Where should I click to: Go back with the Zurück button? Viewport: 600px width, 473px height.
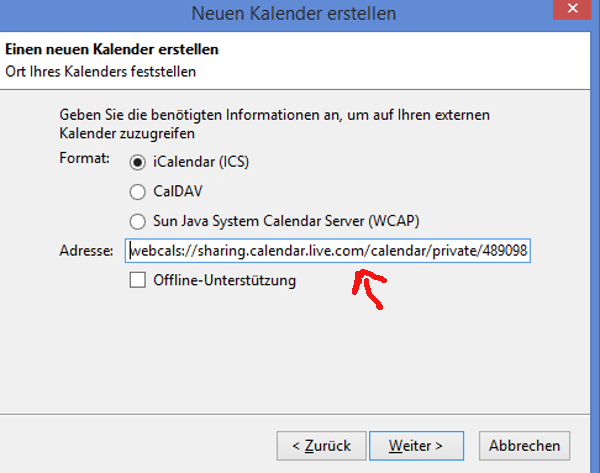coord(320,444)
